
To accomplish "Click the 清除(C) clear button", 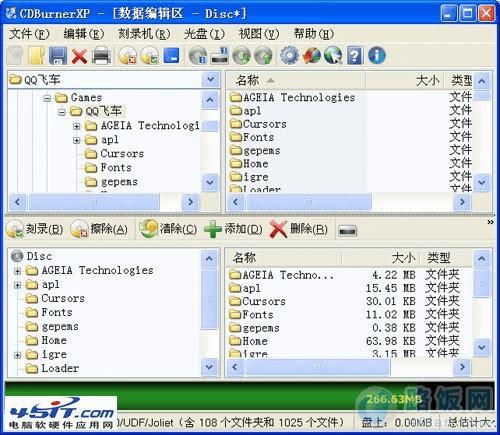I will (x=168, y=229).
